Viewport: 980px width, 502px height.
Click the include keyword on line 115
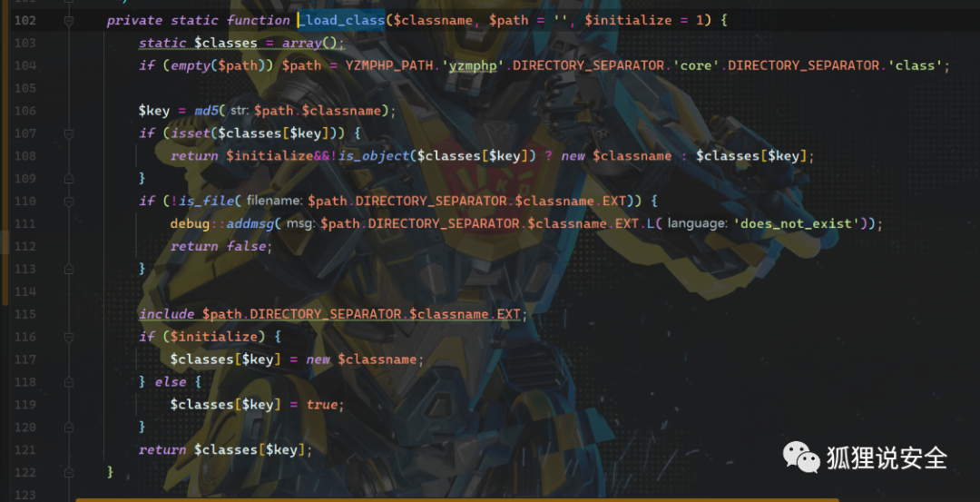coord(166,314)
